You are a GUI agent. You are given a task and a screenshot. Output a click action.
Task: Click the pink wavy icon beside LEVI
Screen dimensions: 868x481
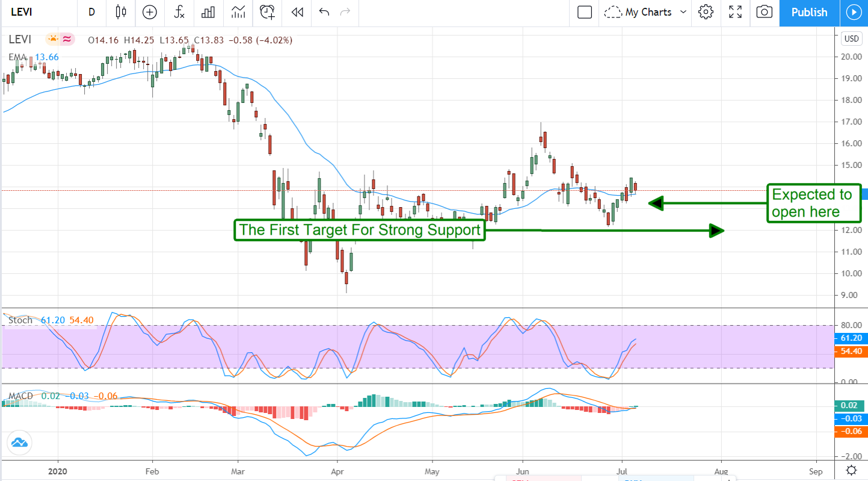click(x=67, y=40)
